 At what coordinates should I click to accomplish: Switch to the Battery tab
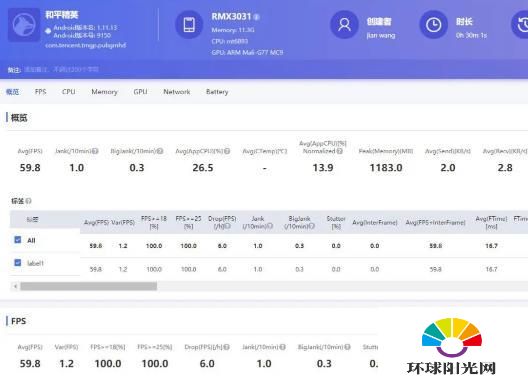pos(217,92)
